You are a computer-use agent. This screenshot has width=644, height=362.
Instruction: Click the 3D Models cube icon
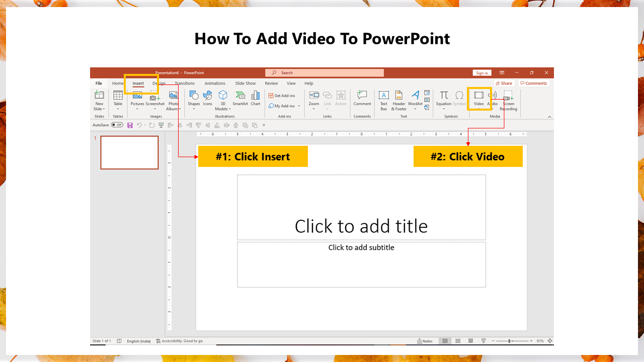223,95
